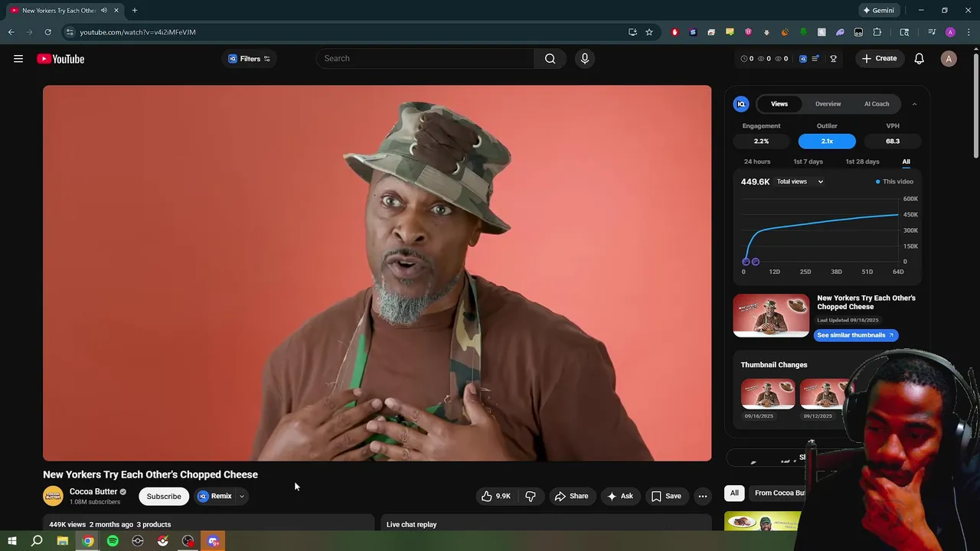
Task: Open the Cocoa Butter channel name
Action: point(93,491)
